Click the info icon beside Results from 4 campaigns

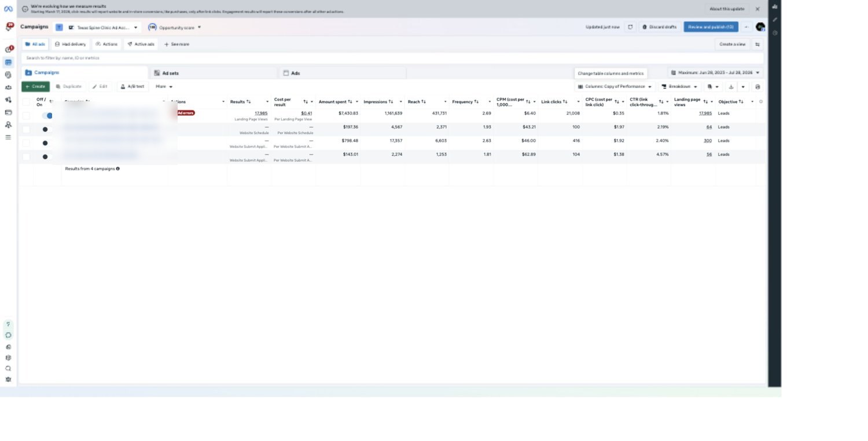(117, 168)
